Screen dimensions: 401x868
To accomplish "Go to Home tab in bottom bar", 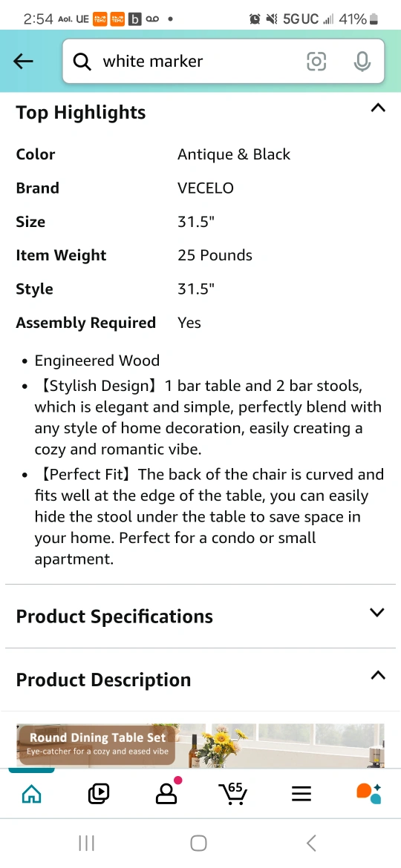I will [32, 795].
